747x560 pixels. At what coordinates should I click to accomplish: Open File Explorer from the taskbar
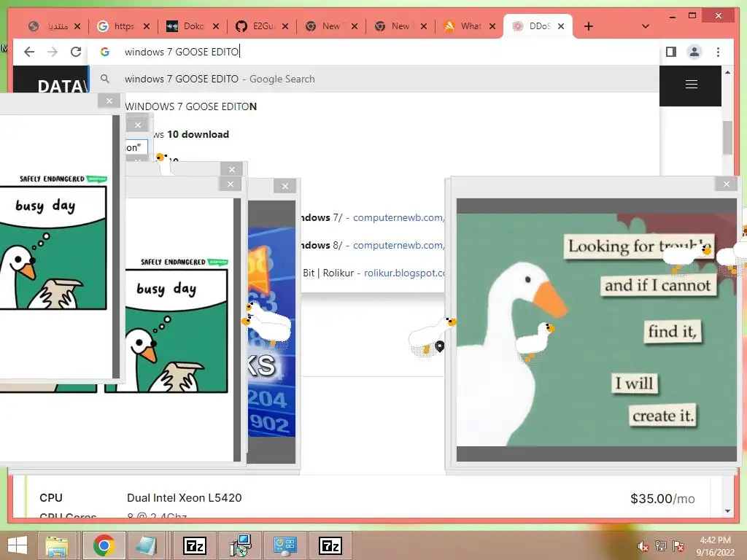(57, 545)
